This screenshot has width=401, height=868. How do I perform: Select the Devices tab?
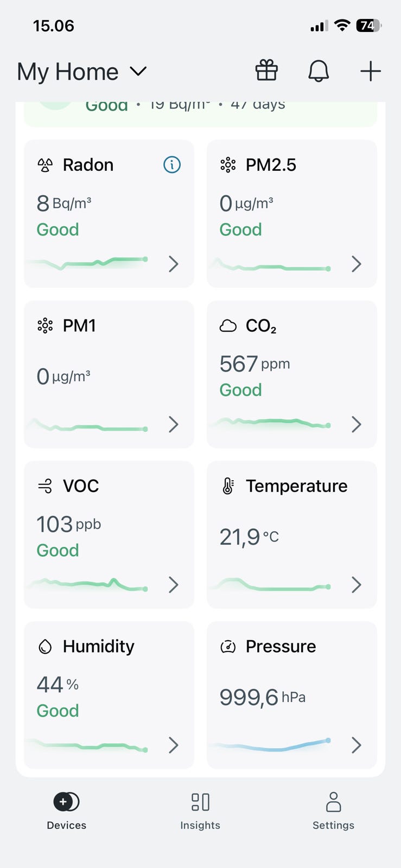66,810
